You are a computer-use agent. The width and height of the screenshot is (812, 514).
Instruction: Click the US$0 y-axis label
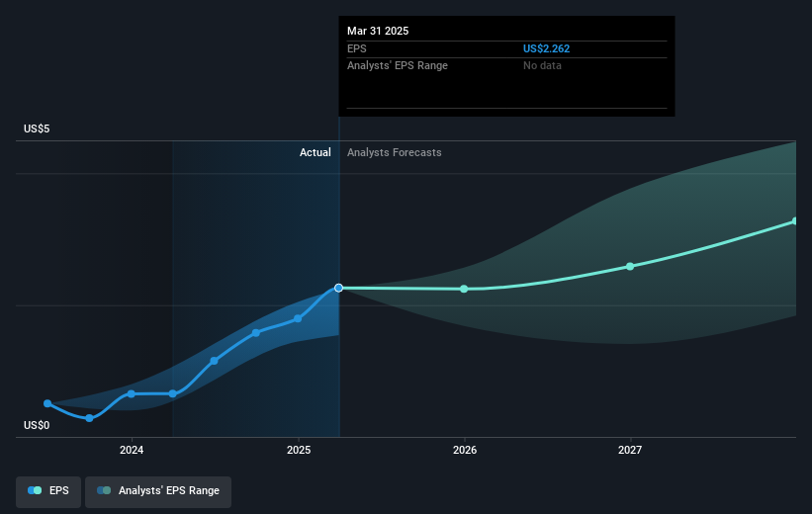click(37, 425)
